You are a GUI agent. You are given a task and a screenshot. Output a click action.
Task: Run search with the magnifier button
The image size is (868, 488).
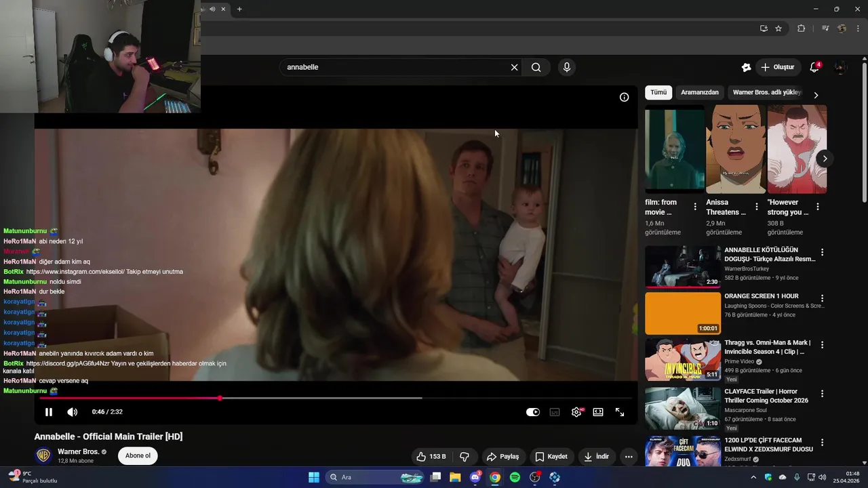(536, 67)
